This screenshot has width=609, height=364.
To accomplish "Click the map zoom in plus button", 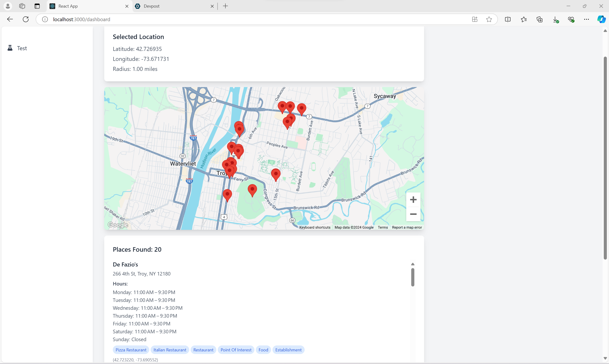I will pos(413,200).
